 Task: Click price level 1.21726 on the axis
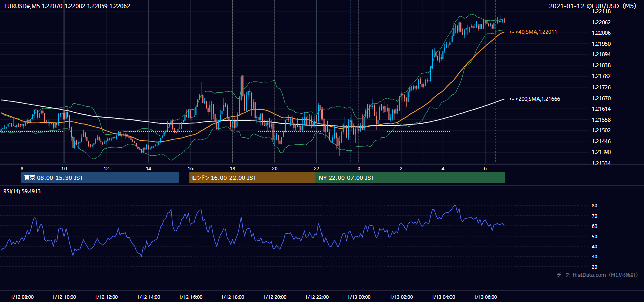[601, 87]
